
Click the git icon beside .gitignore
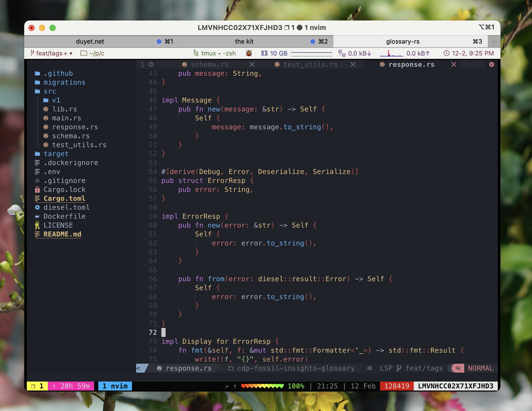tap(37, 181)
